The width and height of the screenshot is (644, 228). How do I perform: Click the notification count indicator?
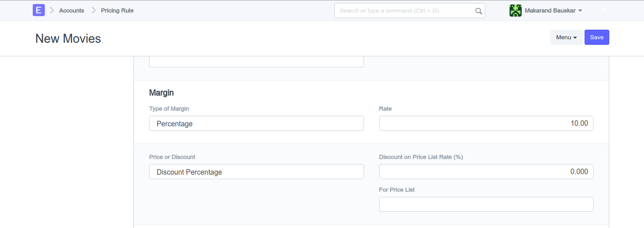pos(603,11)
